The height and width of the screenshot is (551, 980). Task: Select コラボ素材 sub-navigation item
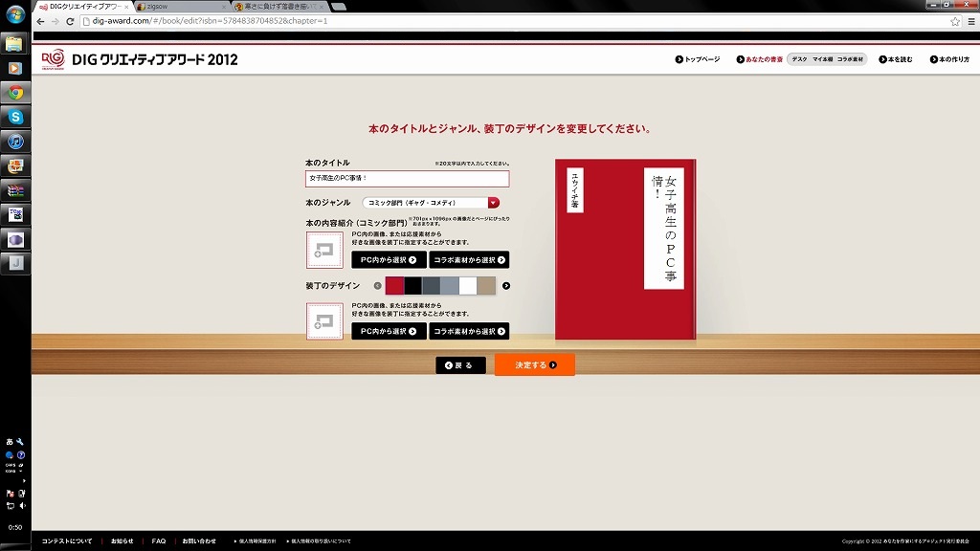(850, 59)
